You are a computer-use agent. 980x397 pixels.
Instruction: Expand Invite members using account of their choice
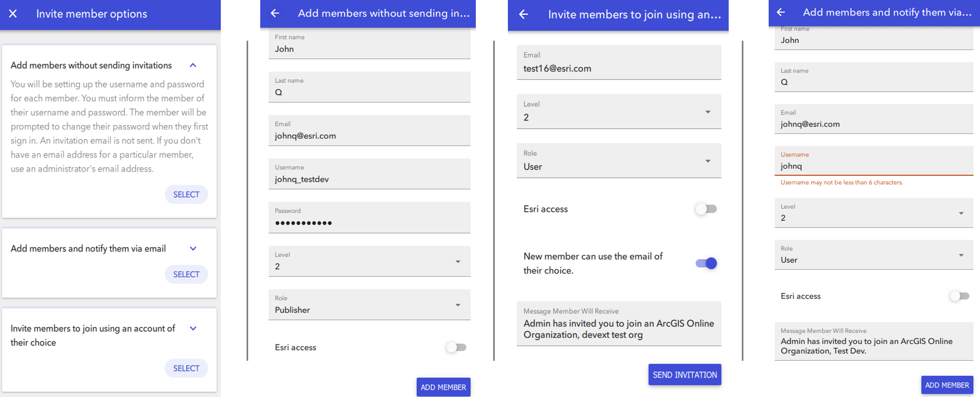click(x=193, y=329)
